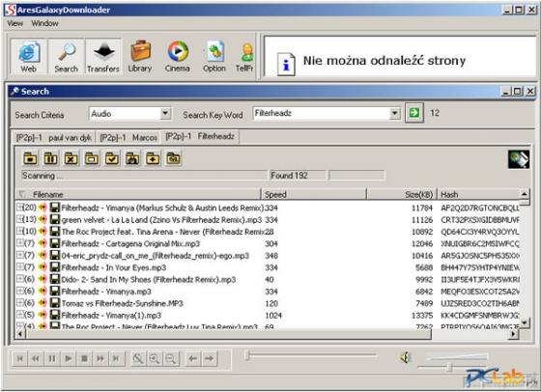Viewport: 541px width, 392px height.
Task: Click the horizontal scrollbar right arrow
Action: pyautogui.click(x=514, y=334)
